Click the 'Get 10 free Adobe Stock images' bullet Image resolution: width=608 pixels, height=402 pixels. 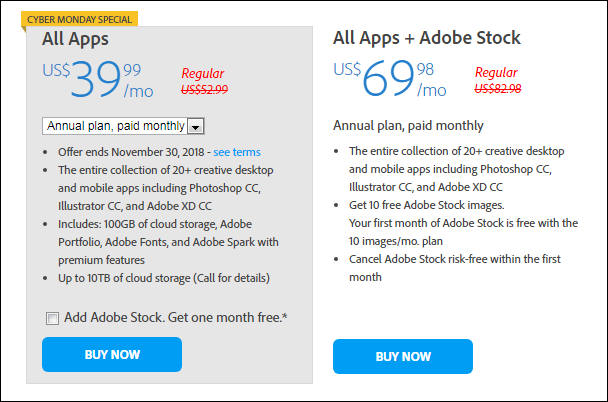click(427, 205)
